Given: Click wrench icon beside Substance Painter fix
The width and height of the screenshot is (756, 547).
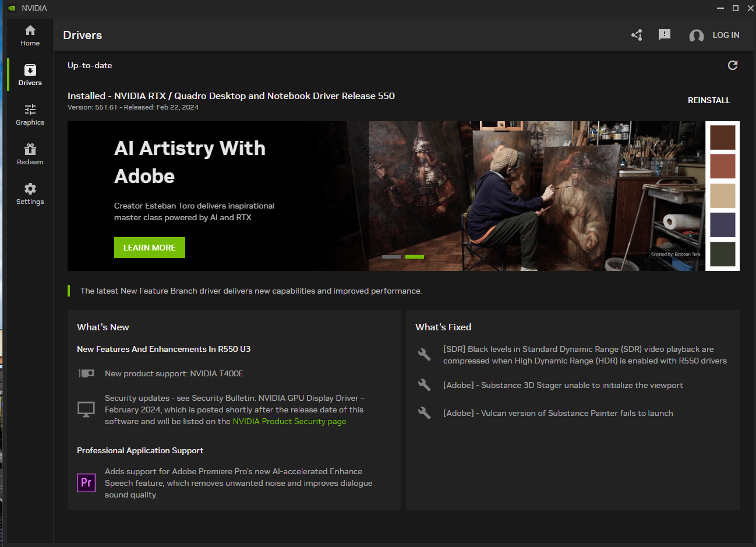Looking at the screenshot, I should [x=425, y=413].
